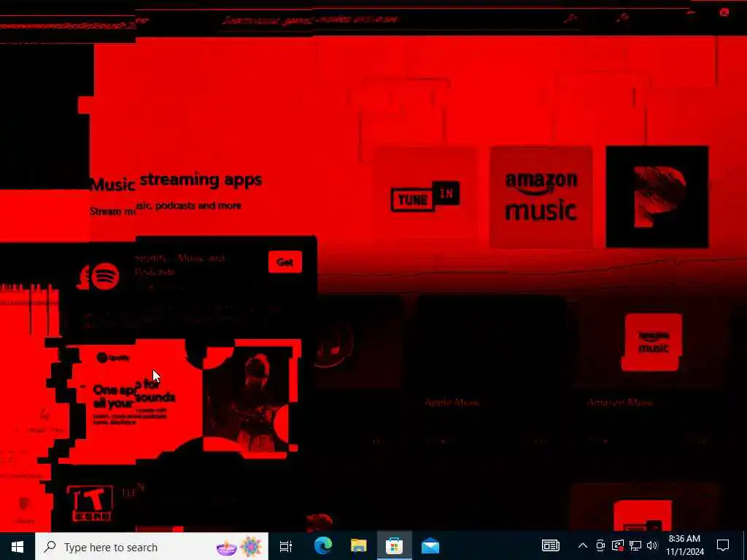
Task: Open the volume control
Action: click(x=652, y=545)
